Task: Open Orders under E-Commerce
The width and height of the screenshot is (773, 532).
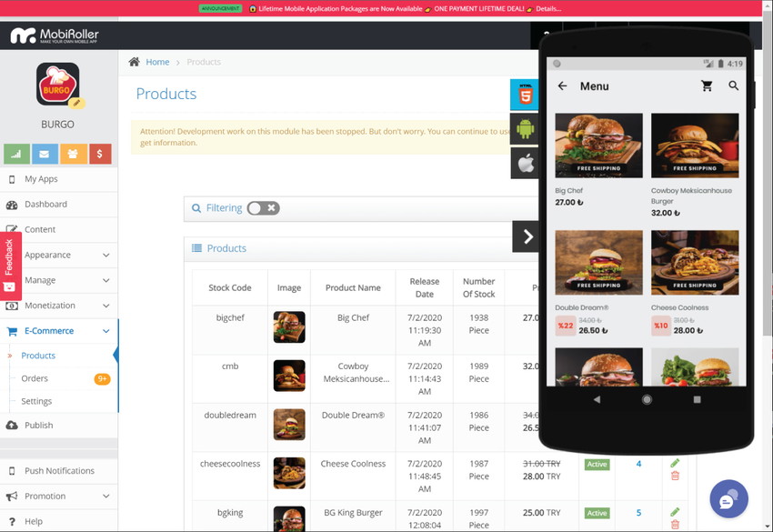Action: coord(35,378)
